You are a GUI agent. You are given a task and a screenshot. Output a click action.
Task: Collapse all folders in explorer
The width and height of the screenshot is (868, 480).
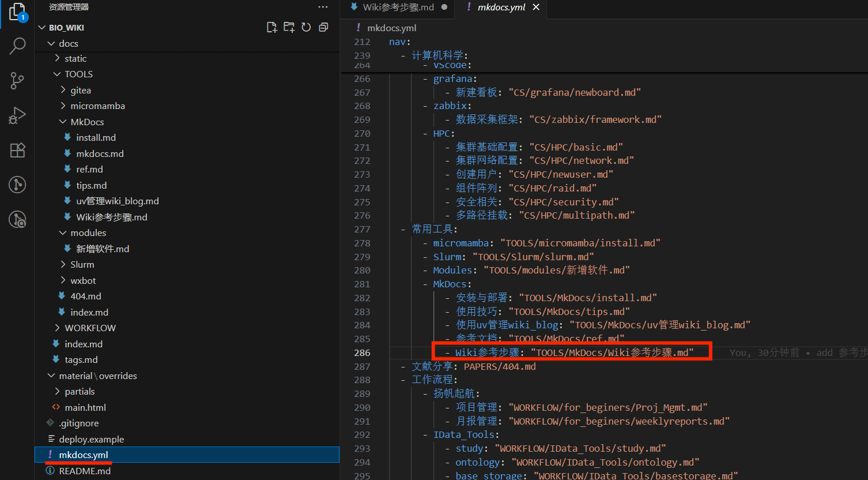pos(323,27)
